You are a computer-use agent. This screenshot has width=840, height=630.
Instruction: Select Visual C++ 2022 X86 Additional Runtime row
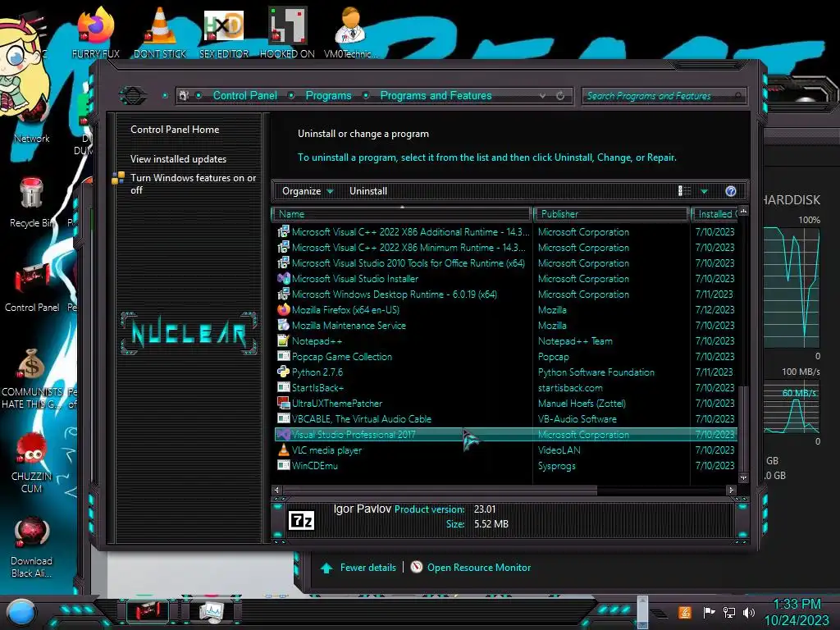pos(505,232)
